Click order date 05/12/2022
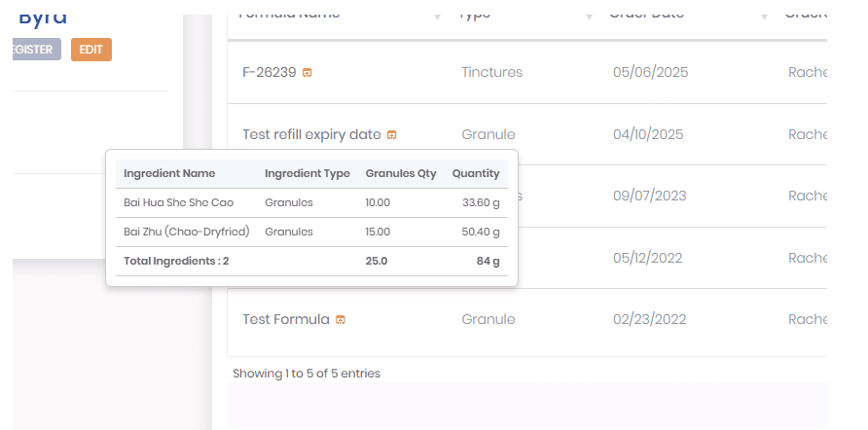 pyautogui.click(x=648, y=258)
